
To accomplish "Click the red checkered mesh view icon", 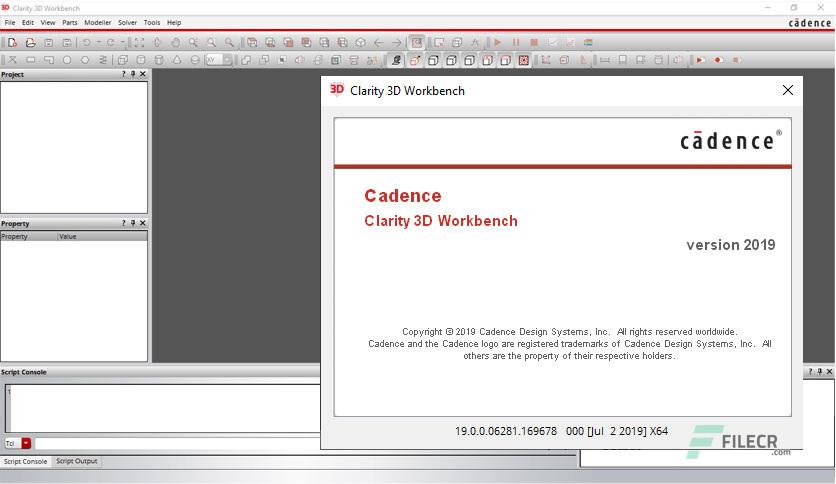I will click(x=524, y=60).
